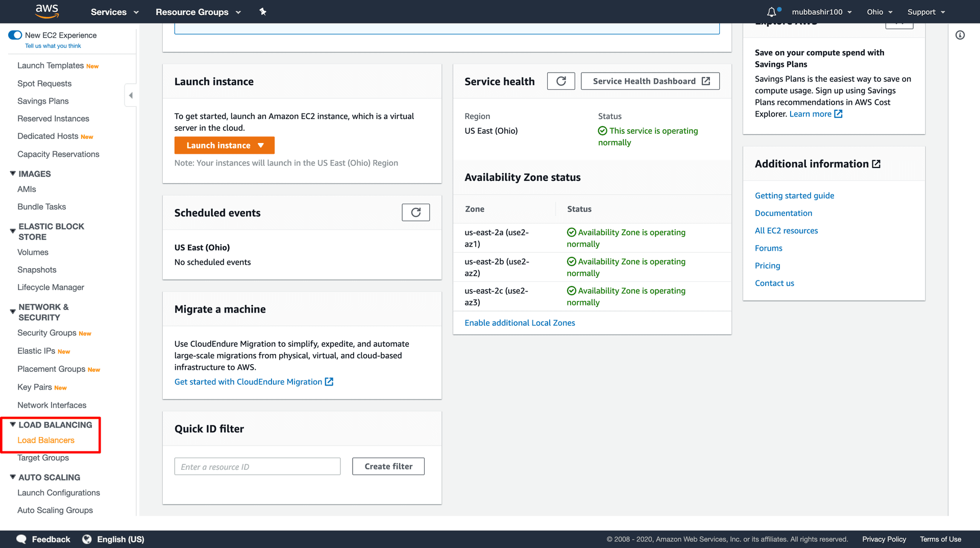Refresh the Service health panel
This screenshot has height=548, width=980.
561,81
